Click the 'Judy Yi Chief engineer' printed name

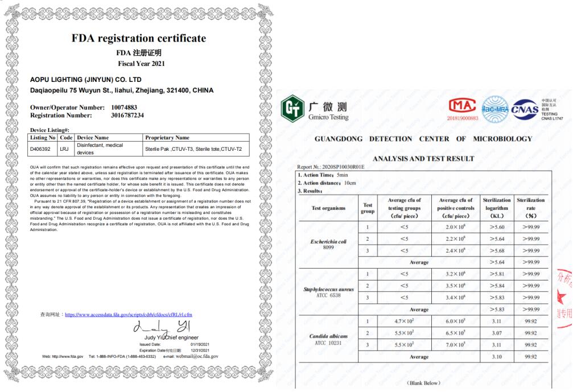tap(171, 337)
